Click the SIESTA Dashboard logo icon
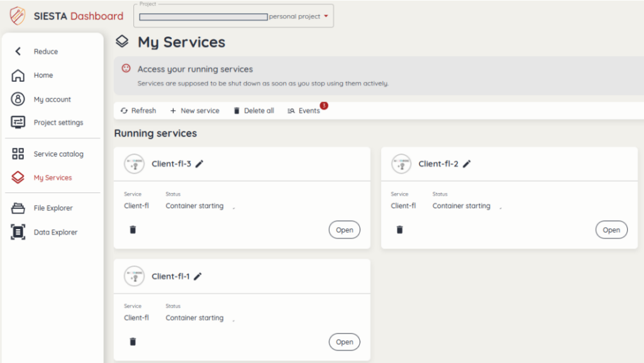644x363 pixels. [x=18, y=16]
